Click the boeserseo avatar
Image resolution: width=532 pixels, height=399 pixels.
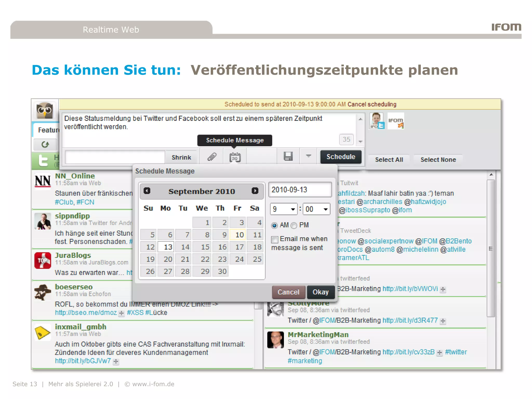pos(43,292)
